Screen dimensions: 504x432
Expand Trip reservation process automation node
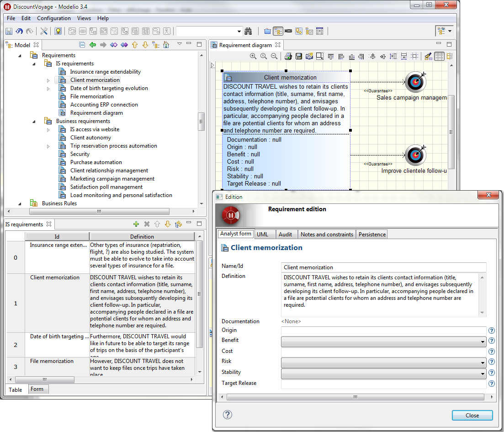pos(48,146)
